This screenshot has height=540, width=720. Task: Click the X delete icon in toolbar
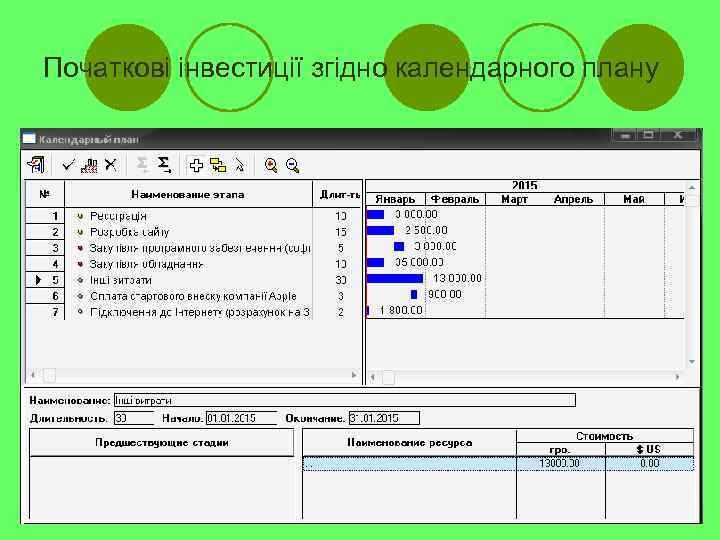tap(111, 164)
